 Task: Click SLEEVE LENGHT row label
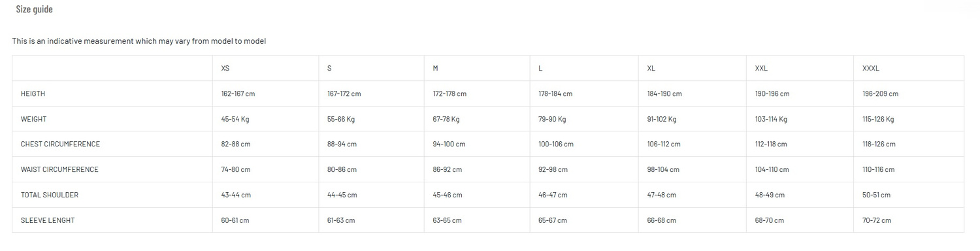pos(48,221)
